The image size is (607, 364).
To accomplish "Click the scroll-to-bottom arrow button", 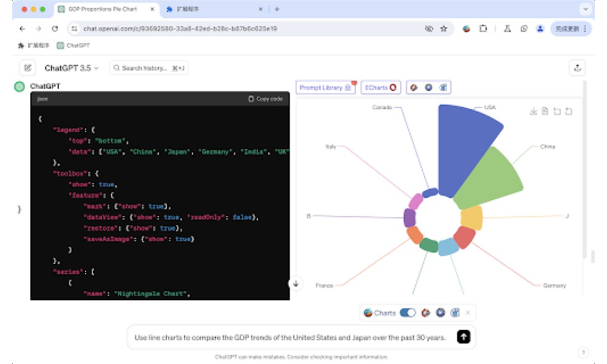I will (296, 283).
